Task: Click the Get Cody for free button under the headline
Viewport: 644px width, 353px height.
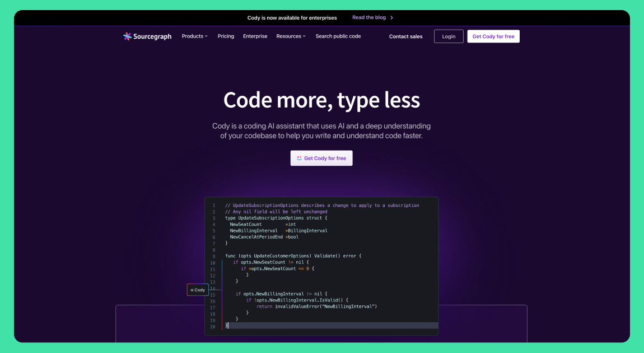Action: point(321,158)
